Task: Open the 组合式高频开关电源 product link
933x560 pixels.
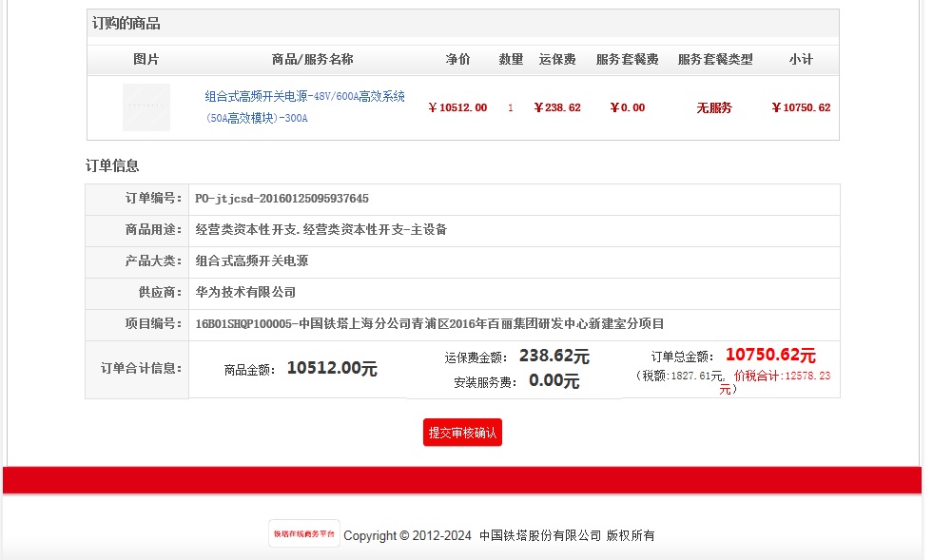Action: [x=304, y=107]
